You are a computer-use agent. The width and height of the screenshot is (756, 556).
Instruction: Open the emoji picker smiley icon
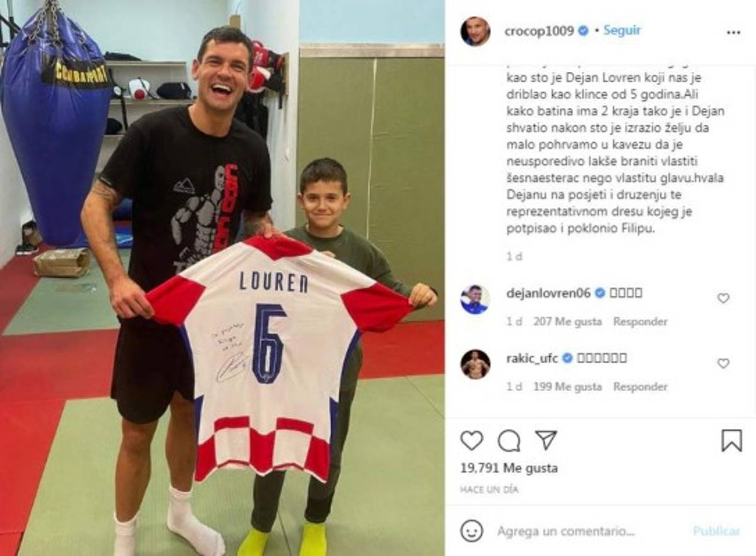pyautogui.click(x=471, y=531)
